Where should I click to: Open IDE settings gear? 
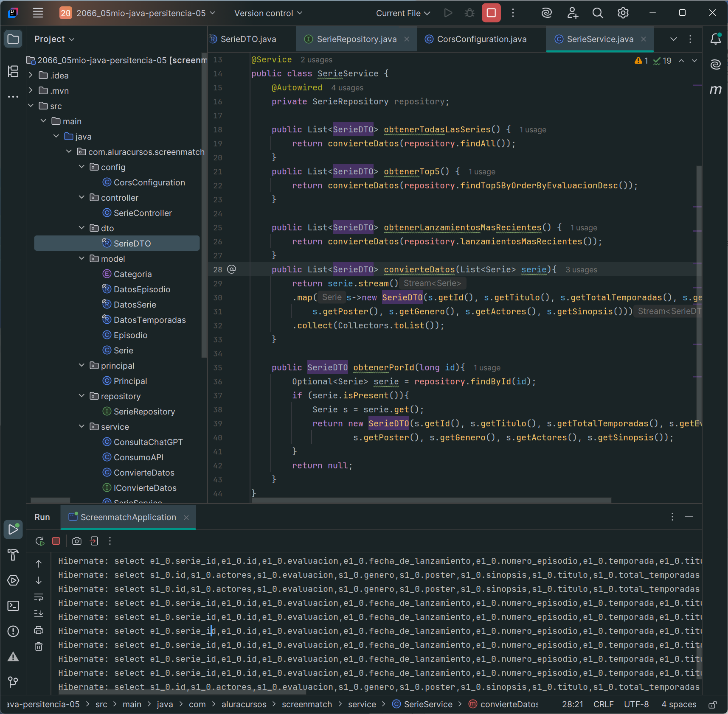[623, 13]
